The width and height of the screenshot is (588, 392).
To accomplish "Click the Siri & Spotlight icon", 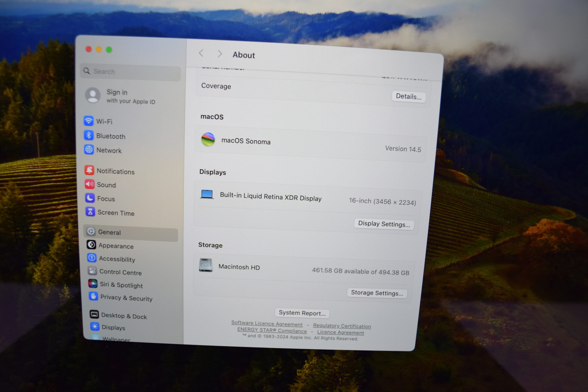I will [x=93, y=284].
